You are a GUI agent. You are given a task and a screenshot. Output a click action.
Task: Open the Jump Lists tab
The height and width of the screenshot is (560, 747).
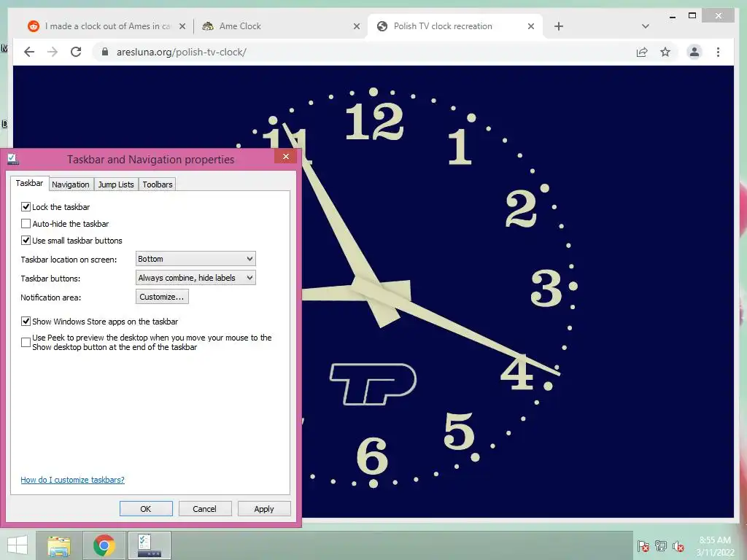(x=116, y=184)
